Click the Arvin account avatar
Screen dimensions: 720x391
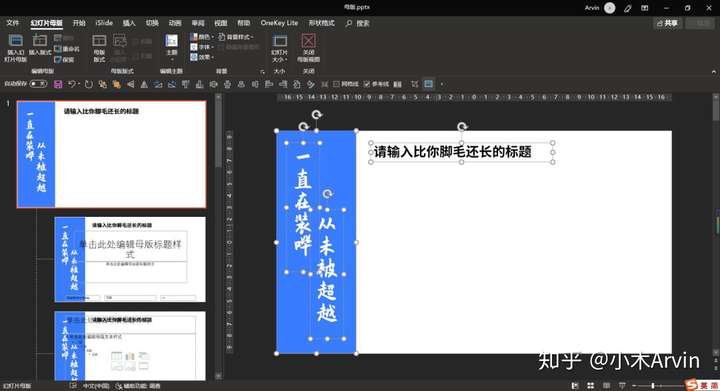(610, 8)
